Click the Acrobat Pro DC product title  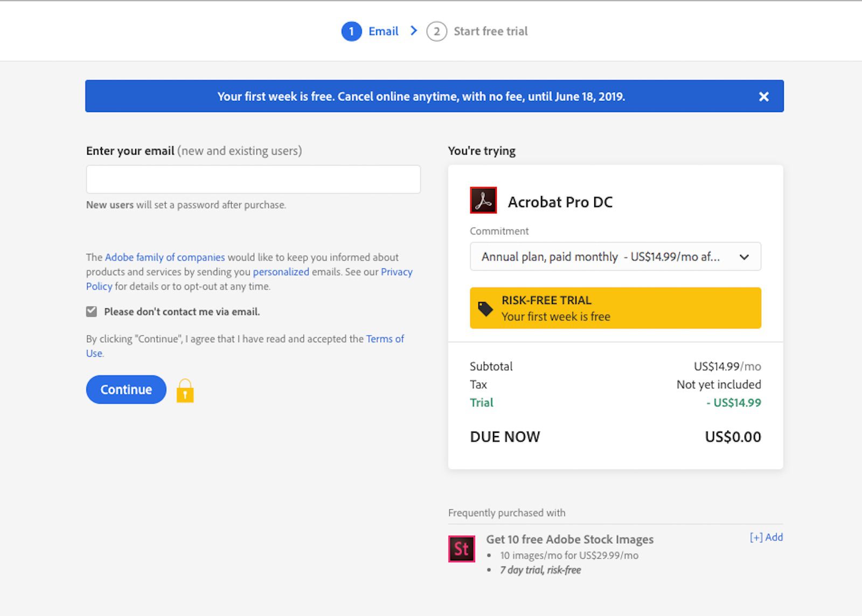pos(560,202)
